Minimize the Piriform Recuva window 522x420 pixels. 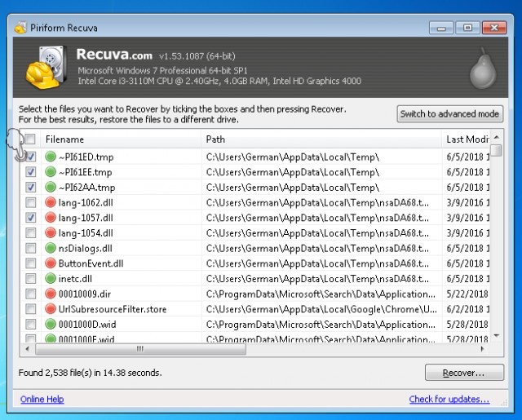point(441,28)
